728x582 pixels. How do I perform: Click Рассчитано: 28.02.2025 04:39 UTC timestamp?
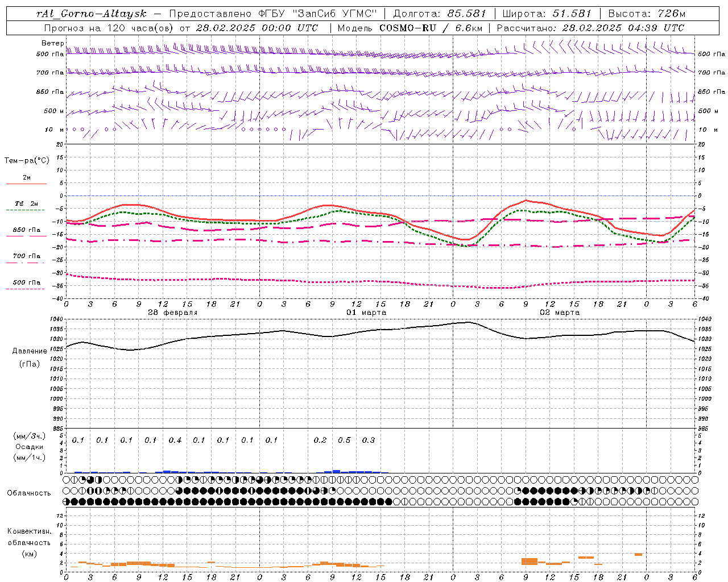(590, 28)
